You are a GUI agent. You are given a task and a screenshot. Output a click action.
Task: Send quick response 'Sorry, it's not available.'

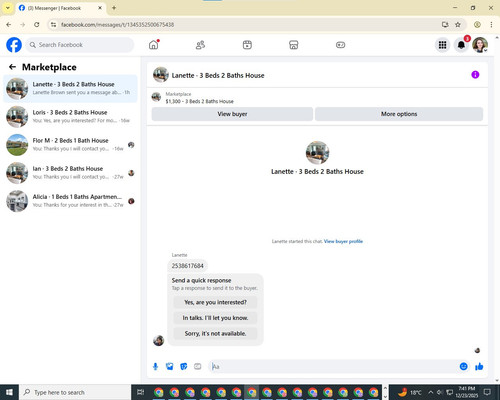[215, 333]
